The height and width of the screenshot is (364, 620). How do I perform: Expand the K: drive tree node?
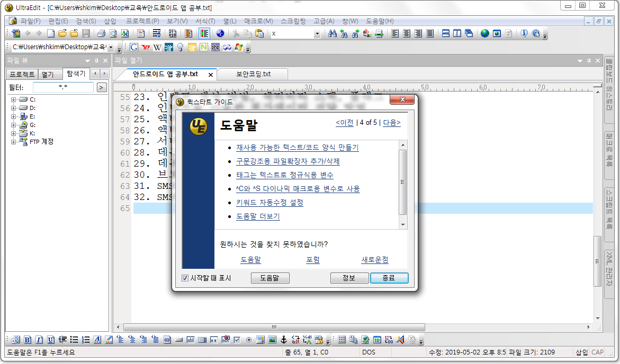(x=13, y=133)
